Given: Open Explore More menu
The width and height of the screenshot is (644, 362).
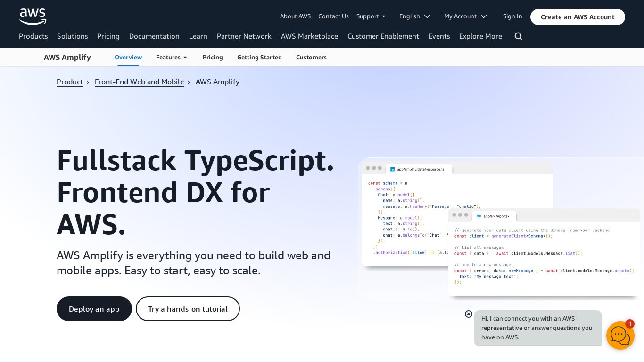Looking at the screenshot, I should tap(480, 36).
